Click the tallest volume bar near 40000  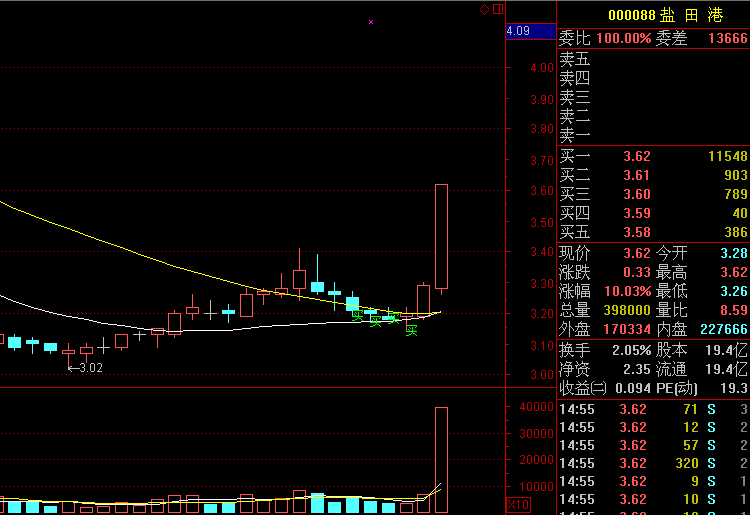click(x=441, y=460)
